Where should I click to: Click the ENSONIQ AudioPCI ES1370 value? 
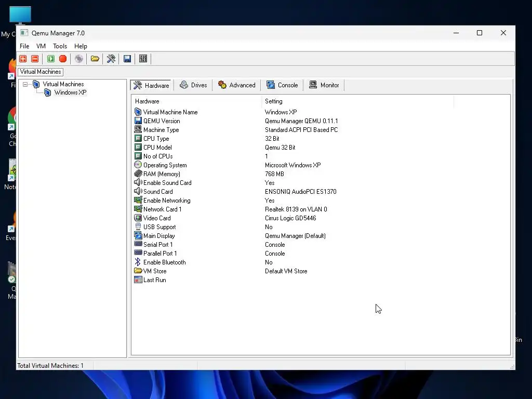click(301, 192)
